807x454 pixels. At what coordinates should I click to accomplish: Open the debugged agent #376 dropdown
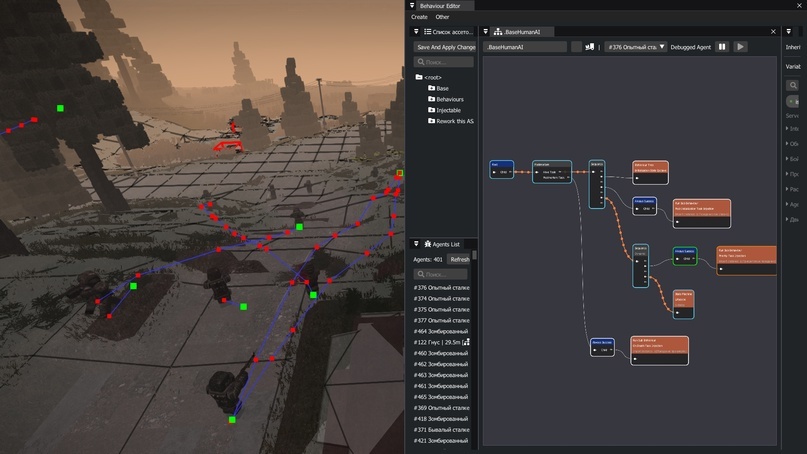click(x=636, y=47)
